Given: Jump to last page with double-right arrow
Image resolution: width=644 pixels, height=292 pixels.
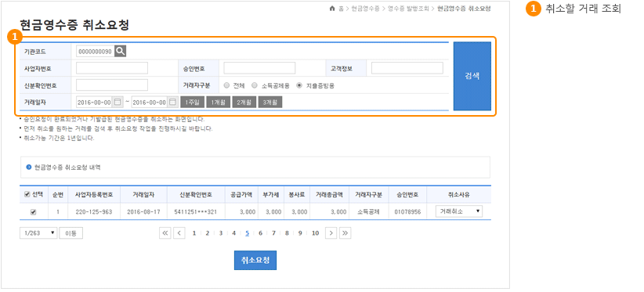Looking at the screenshot, I should (x=345, y=233).
